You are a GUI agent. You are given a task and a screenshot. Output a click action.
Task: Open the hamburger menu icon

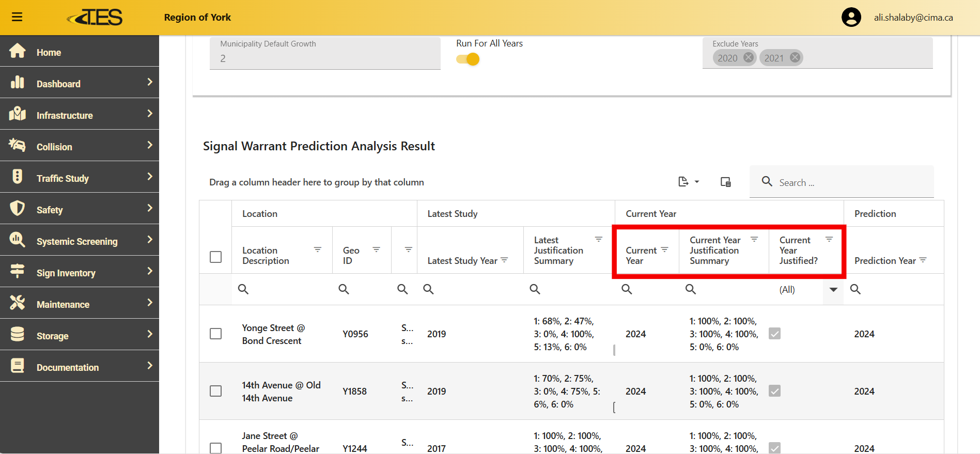[17, 17]
